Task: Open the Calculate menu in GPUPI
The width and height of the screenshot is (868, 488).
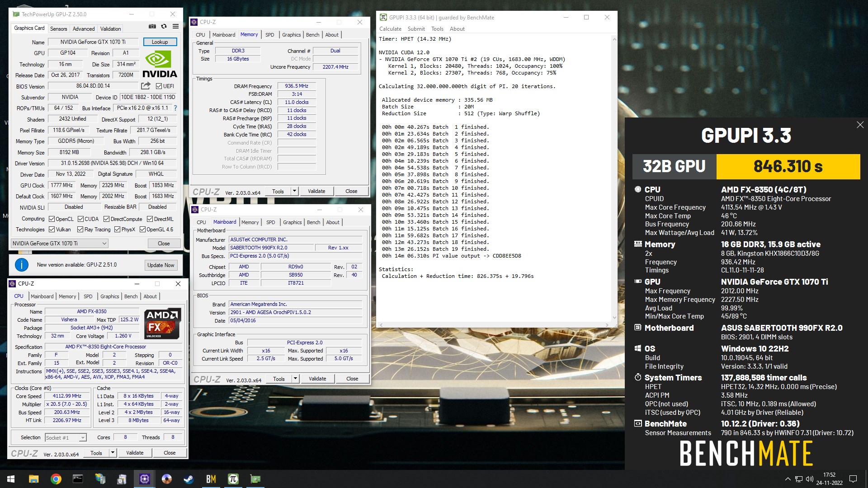Action: click(390, 28)
